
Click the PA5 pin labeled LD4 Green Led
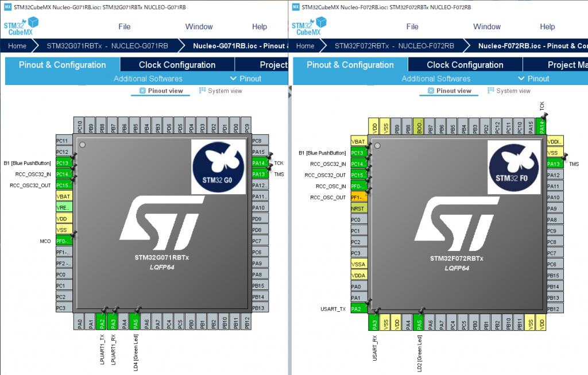click(134, 323)
